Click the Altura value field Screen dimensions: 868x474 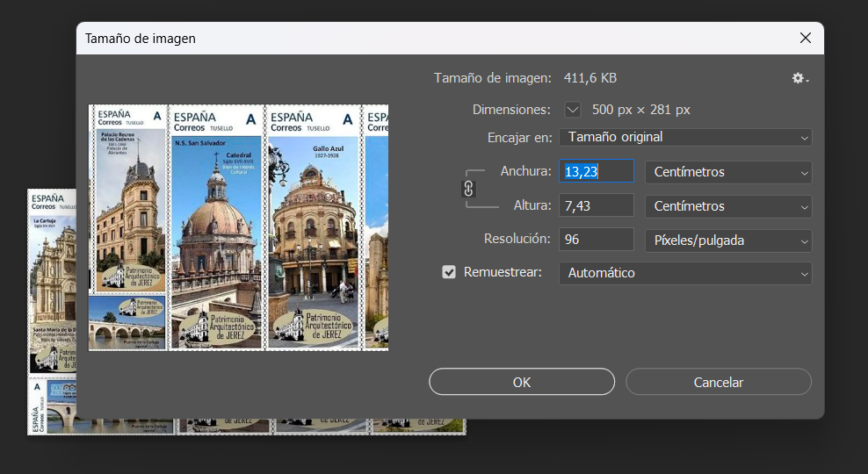(x=596, y=206)
